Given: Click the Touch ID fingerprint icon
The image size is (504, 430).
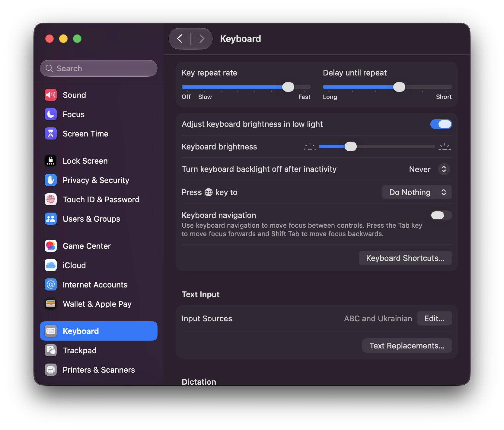Looking at the screenshot, I should pyautogui.click(x=51, y=199).
